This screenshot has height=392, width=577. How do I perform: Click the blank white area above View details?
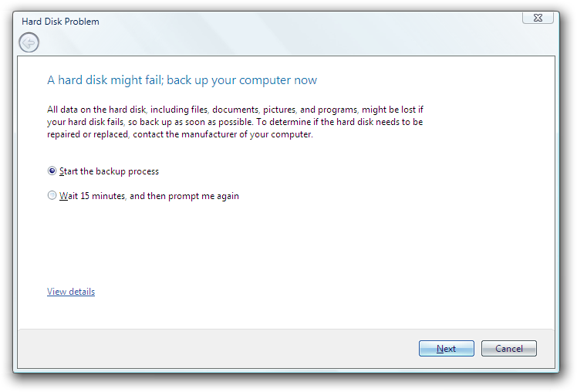[x=231, y=247]
